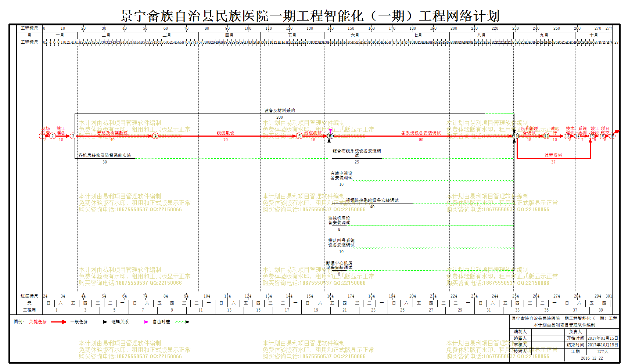Click the 工程周 row label

pyautogui.click(x=29, y=310)
